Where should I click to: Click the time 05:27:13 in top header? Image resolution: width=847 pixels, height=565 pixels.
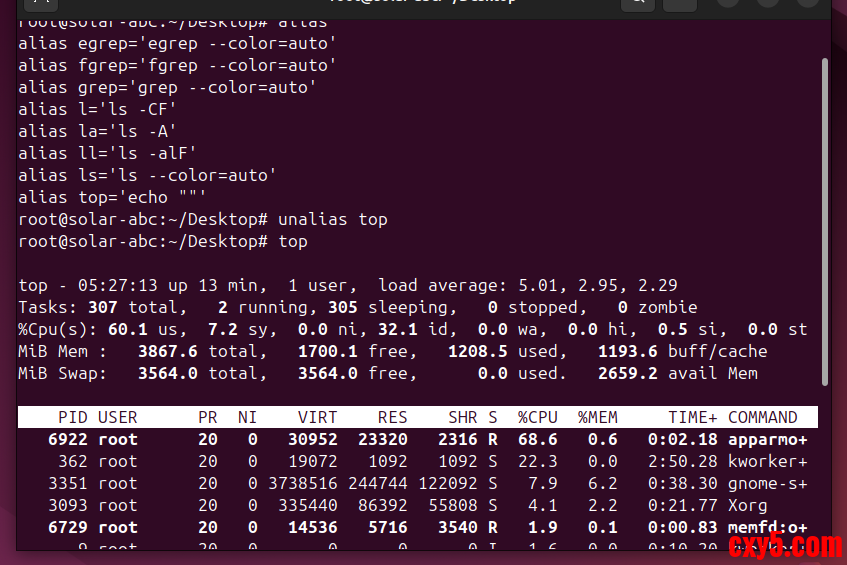pos(118,285)
